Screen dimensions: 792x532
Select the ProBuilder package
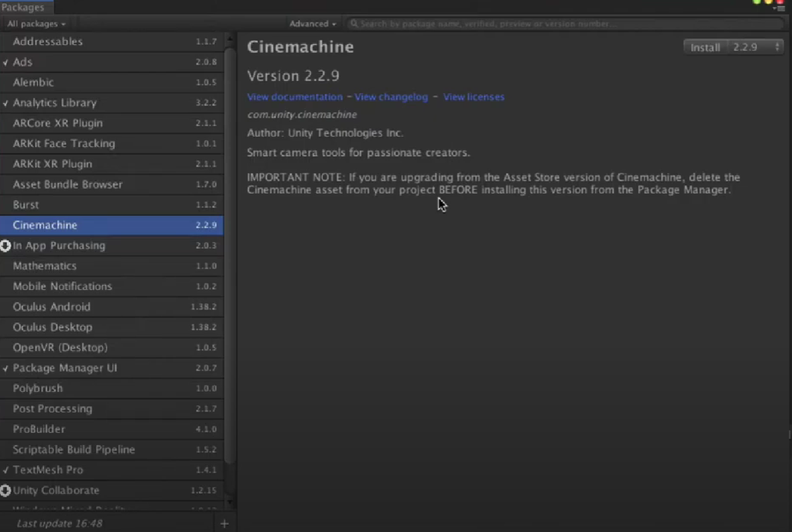112,429
